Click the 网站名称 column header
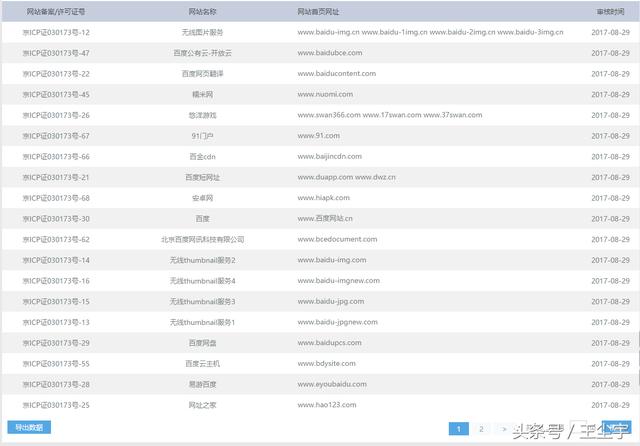This screenshot has height=446, width=640. point(202,11)
